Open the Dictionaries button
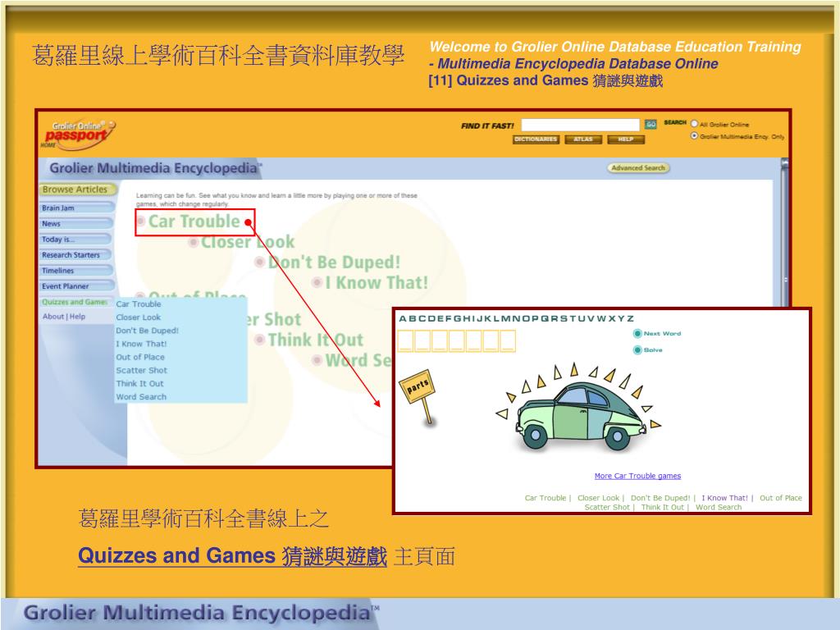The image size is (840, 630). point(536,139)
